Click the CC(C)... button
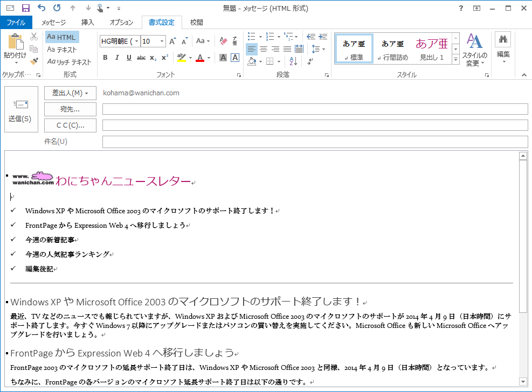 70,125
